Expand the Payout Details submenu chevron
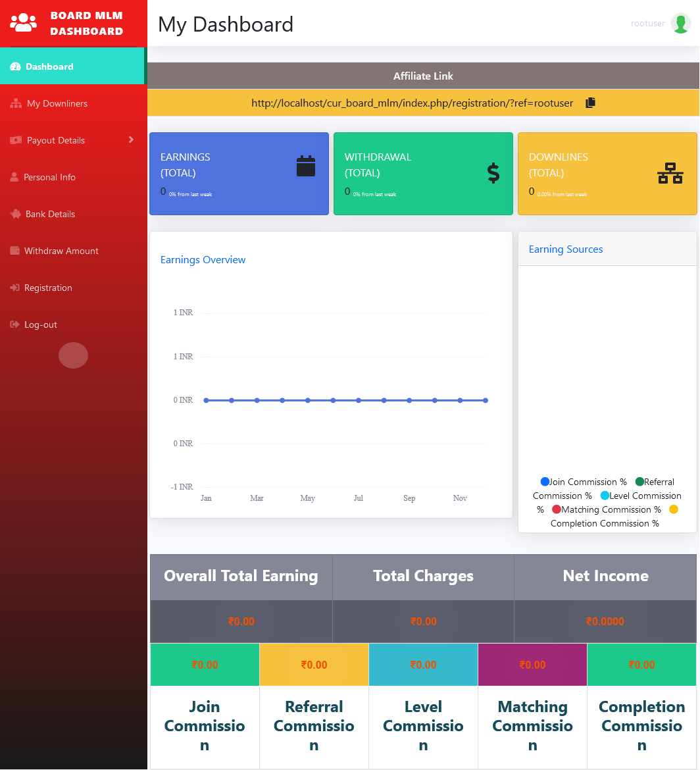700x770 pixels. coord(131,140)
